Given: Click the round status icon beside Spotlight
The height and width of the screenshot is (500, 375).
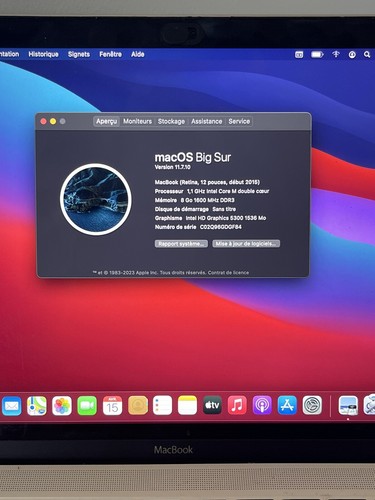Looking at the screenshot, I should pyautogui.click(x=352, y=55).
